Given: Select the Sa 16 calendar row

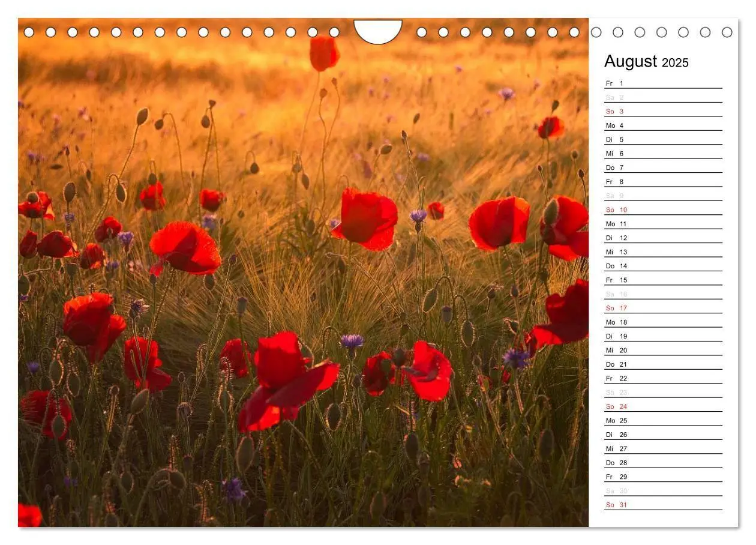Looking at the screenshot, I should (663, 293).
